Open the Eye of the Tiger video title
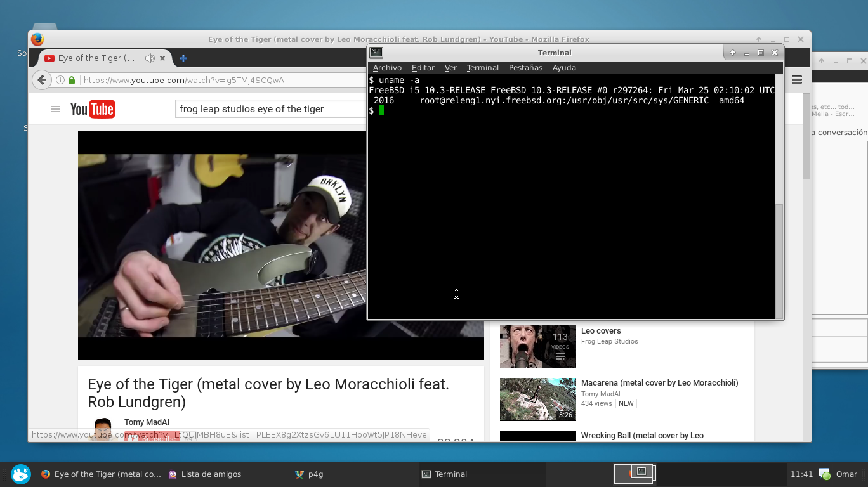The width and height of the screenshot is (868, 487). [x=268, y=393]
